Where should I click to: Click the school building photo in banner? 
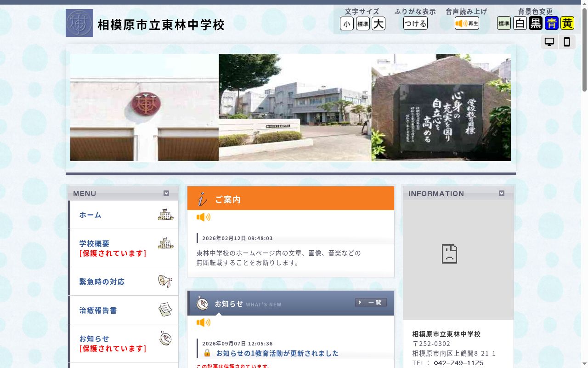pos(295,107)
